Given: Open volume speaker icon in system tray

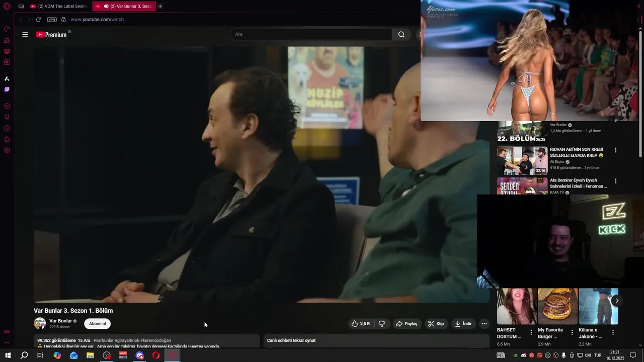Looking at the screenshot, I should tap(588, 355).
